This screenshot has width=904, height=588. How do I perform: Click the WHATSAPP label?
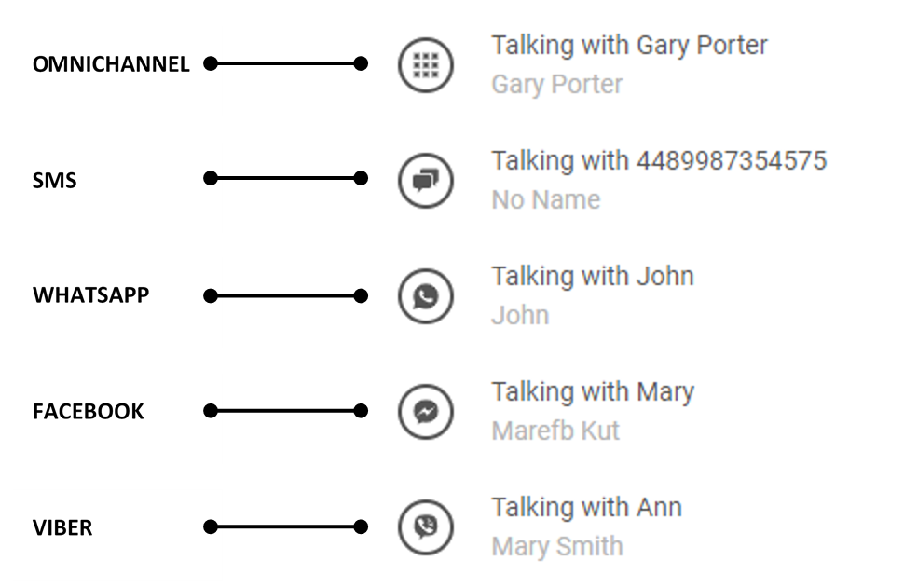point(91,295)
